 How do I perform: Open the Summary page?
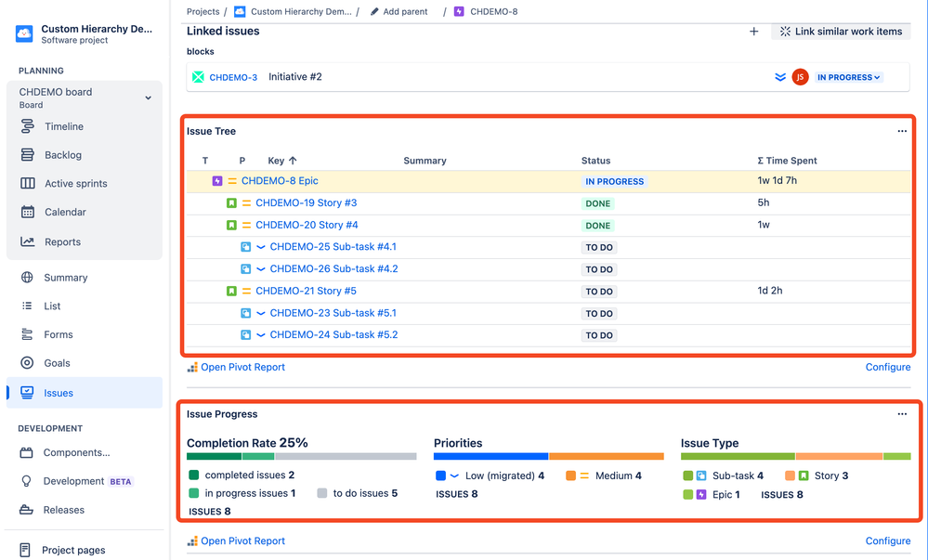65,277
